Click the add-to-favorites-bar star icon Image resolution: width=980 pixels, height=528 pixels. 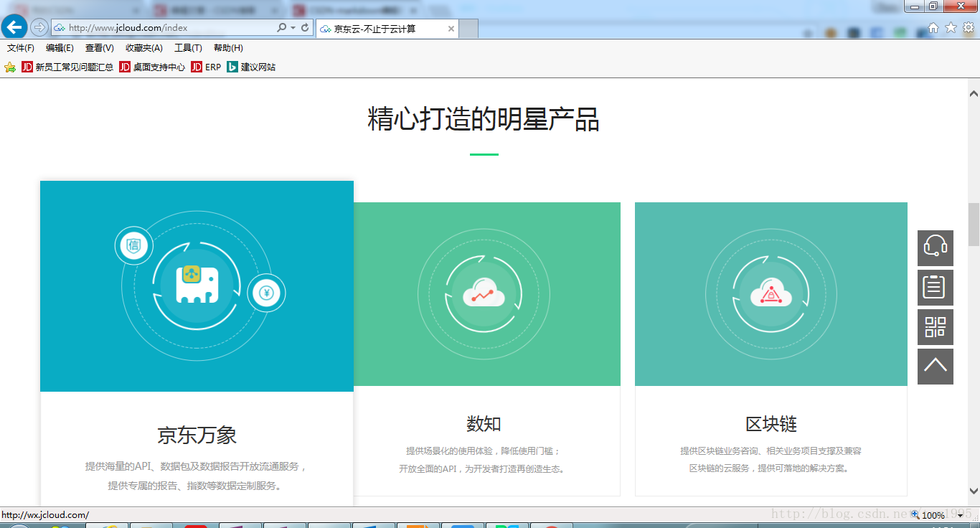[10, 67]
